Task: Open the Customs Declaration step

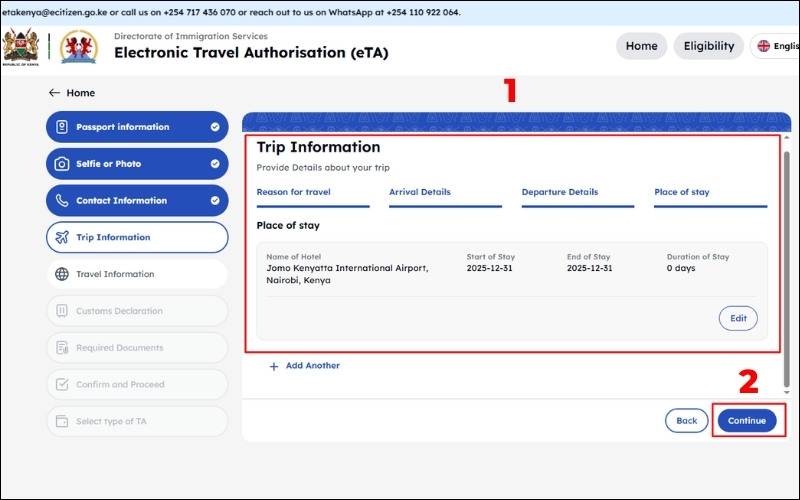Action: coord(137,311)
